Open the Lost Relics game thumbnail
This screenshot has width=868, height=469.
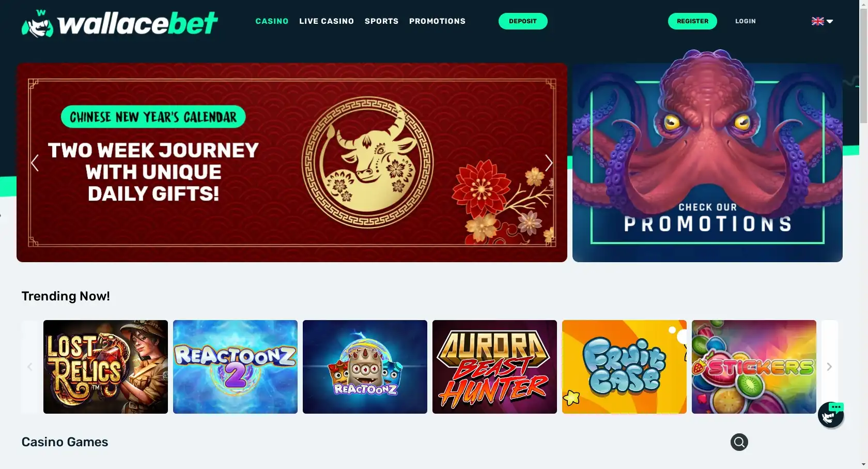pyautogui.click(x=105, y=367)
